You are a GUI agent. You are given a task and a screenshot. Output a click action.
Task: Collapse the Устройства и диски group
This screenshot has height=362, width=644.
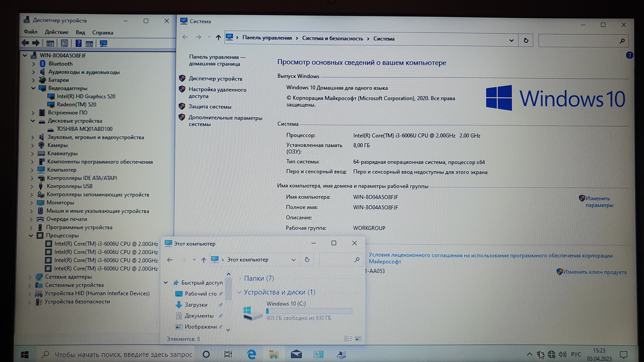[239, 292]
